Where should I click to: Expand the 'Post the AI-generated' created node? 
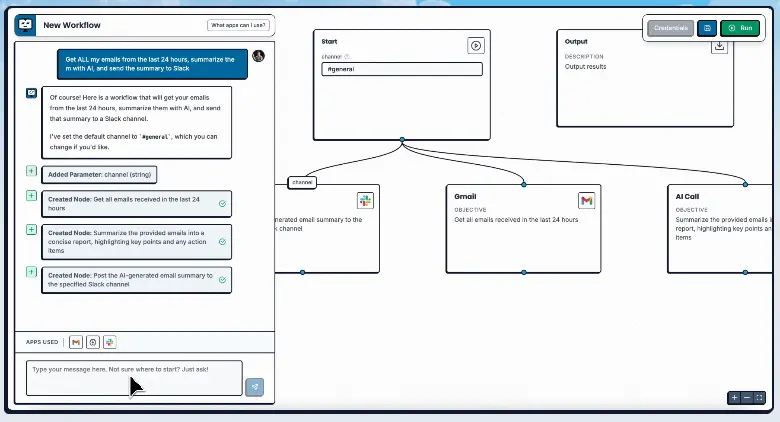click(x=31, y=272)
